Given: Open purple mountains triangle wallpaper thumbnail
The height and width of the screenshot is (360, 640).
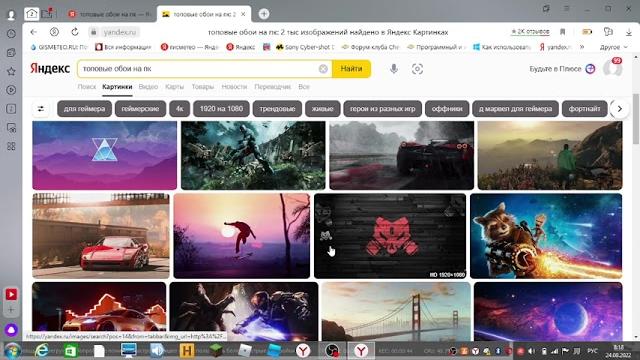Looking at the screenshot, I should [104, 156].
